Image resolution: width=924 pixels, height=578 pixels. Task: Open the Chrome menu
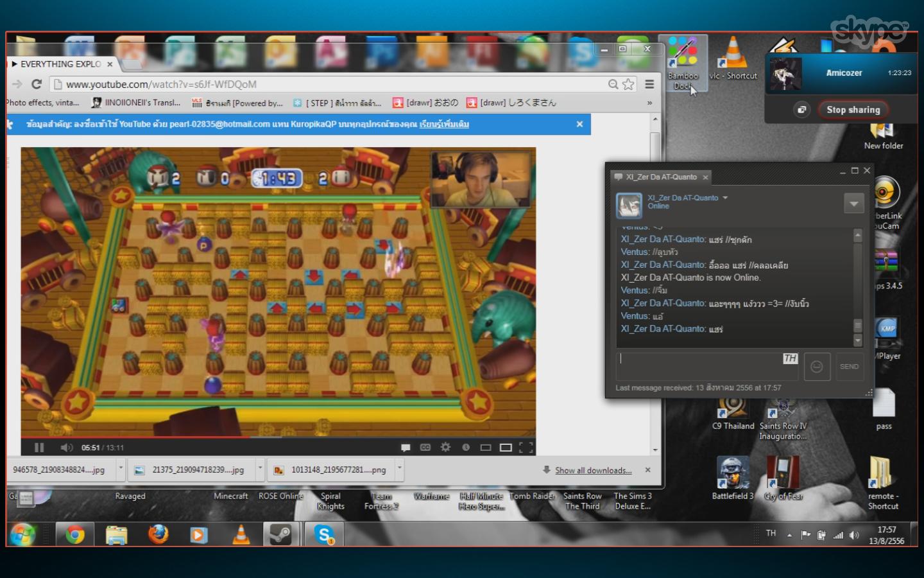pos(649,84)
